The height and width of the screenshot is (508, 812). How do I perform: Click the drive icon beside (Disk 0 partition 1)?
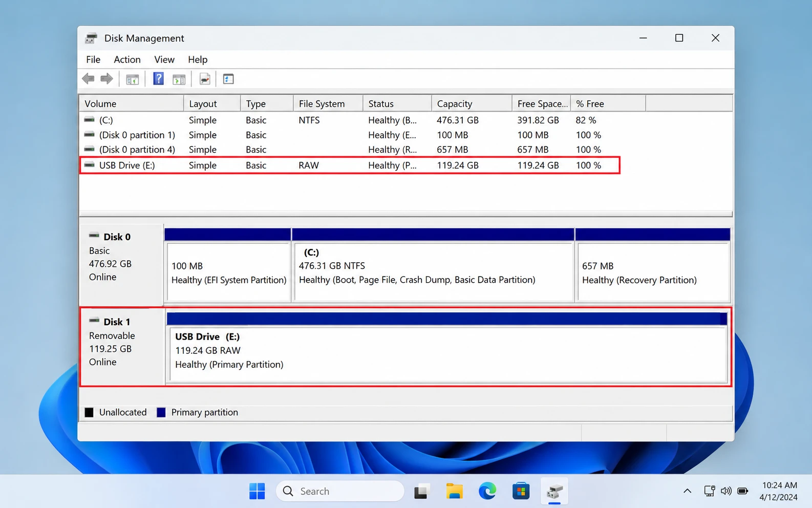pos(90,135)
